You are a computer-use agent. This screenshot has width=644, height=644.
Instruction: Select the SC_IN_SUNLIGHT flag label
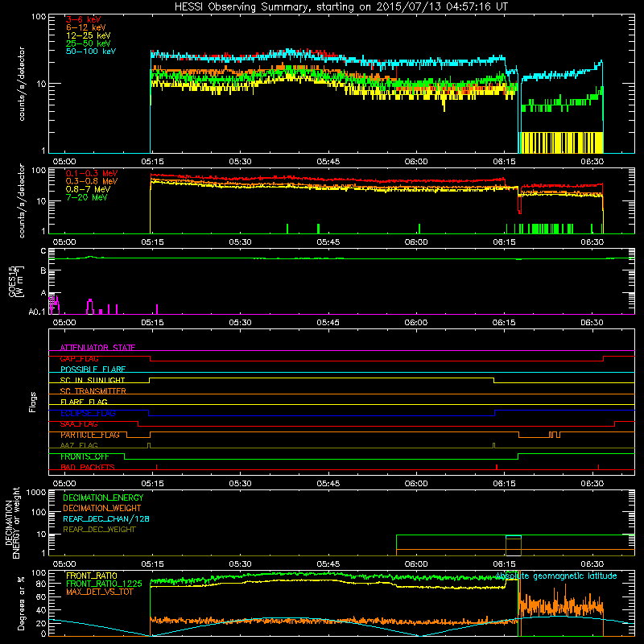[93, 380]
